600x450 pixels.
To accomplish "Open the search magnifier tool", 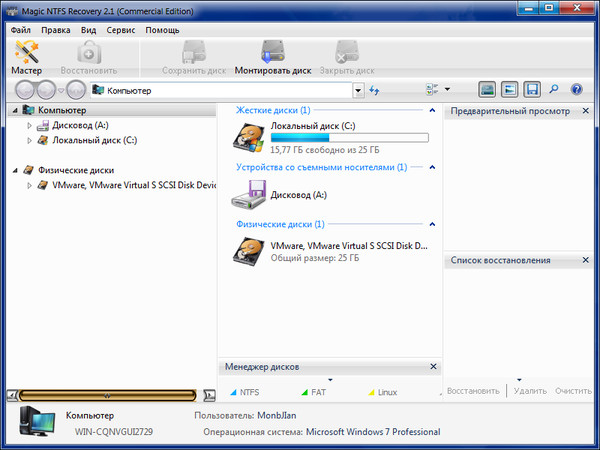I will 554,90.
